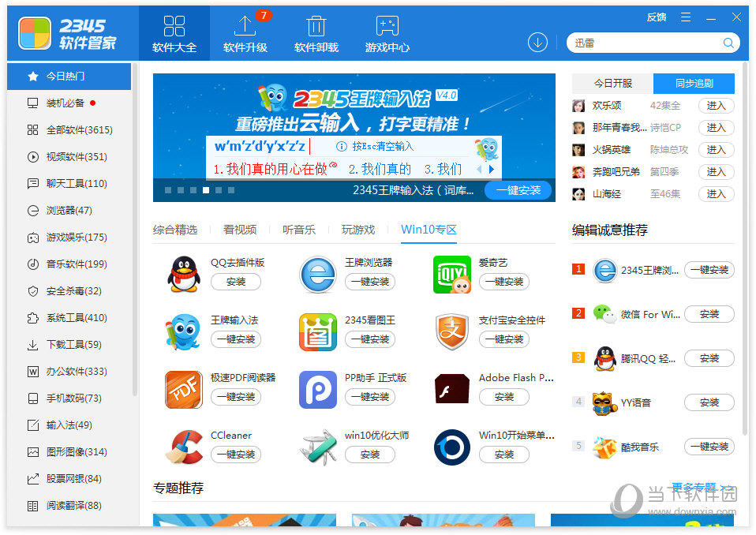Open the CCleaner app icon
This screenshot has width=756, height=535.
click(184, 447)
